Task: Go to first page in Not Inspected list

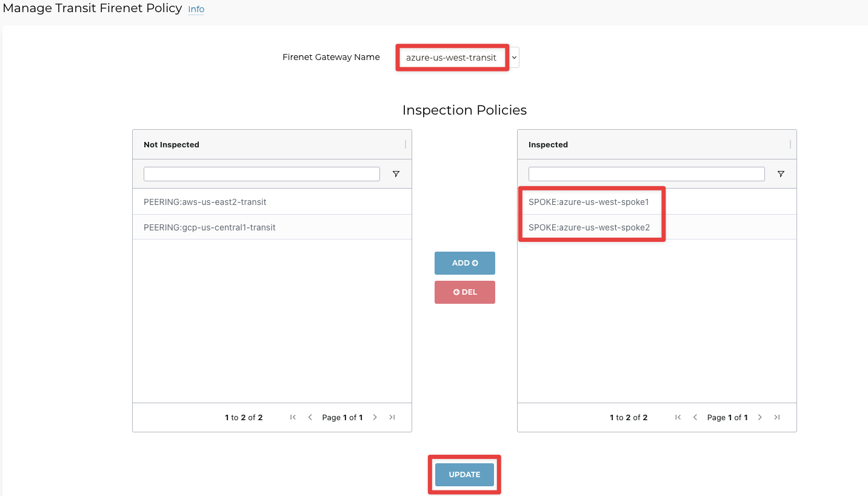Action: tap(293, 417)
